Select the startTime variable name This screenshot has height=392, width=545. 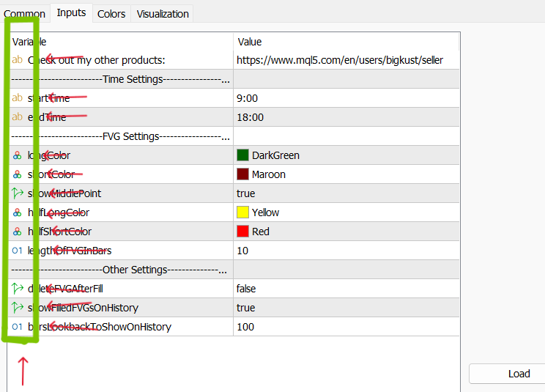[48, 98]
